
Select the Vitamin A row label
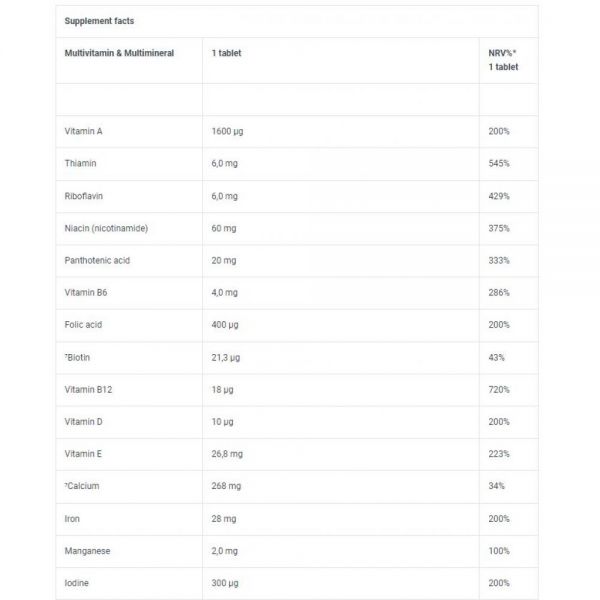[x=83, y=131]
